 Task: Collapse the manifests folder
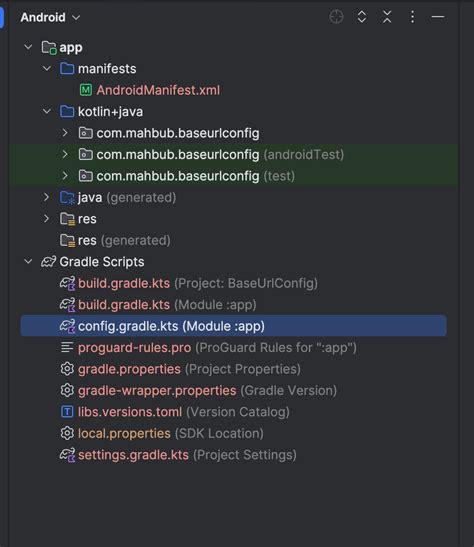tap(47, 68)
